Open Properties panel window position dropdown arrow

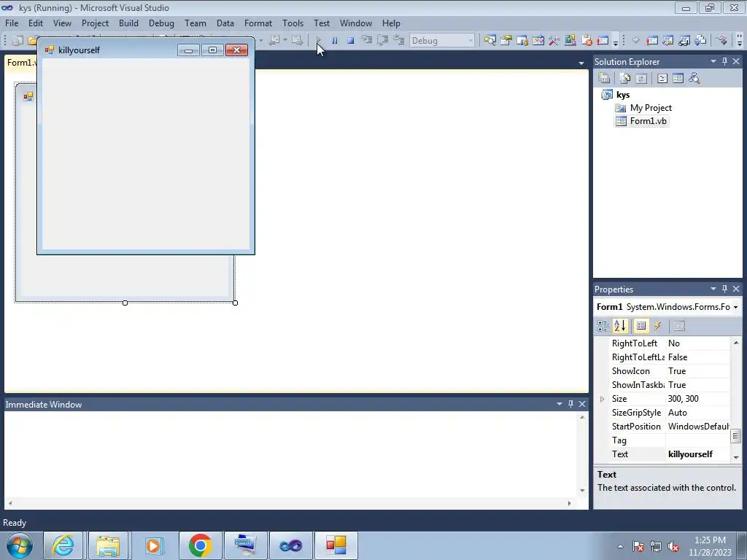tap(713, 289)
